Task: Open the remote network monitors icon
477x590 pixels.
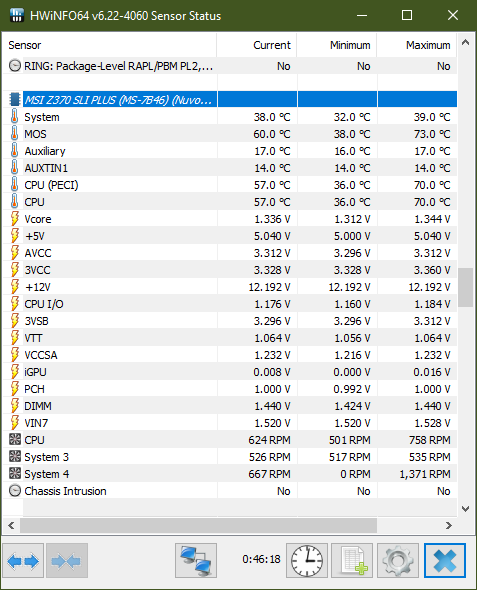Action: pos(196,560)
